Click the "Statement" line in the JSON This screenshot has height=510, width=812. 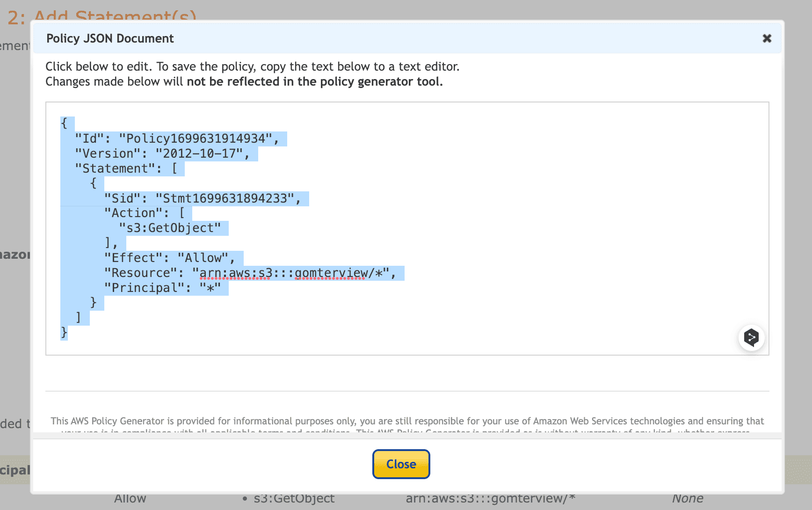(126, 169)
